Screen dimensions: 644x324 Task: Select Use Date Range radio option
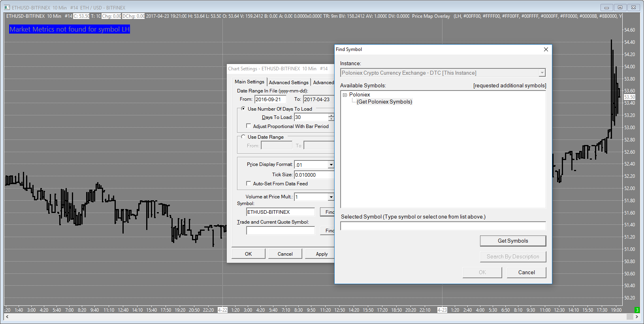(x=243, y=137)
